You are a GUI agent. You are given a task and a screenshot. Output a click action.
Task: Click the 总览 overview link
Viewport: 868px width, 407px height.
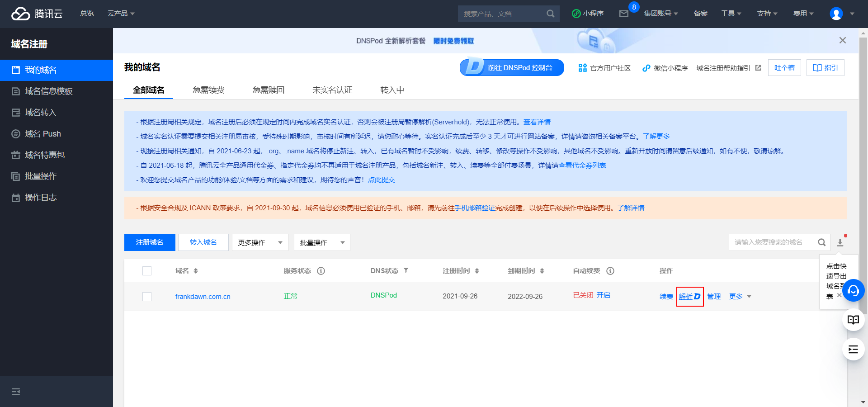point(87,14)
